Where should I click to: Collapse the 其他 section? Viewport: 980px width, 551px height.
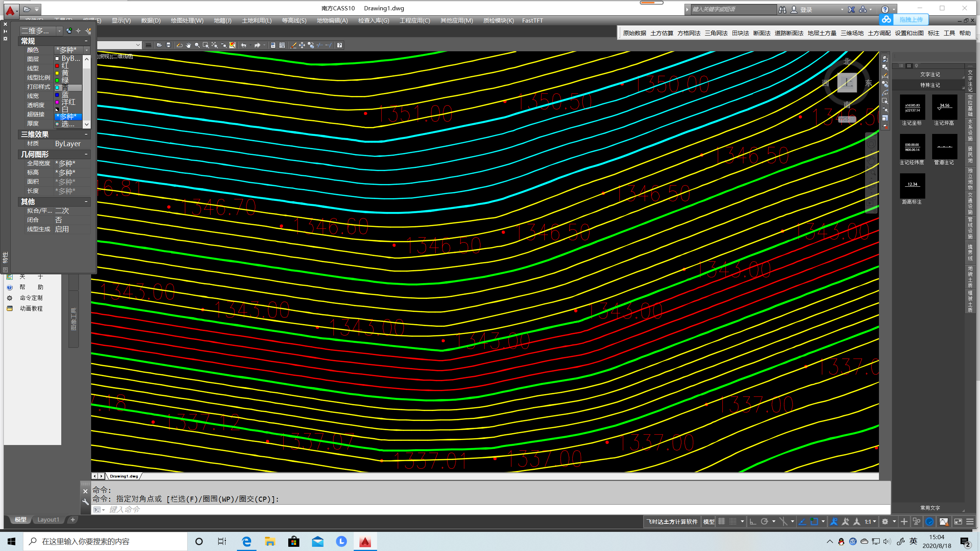86,202
